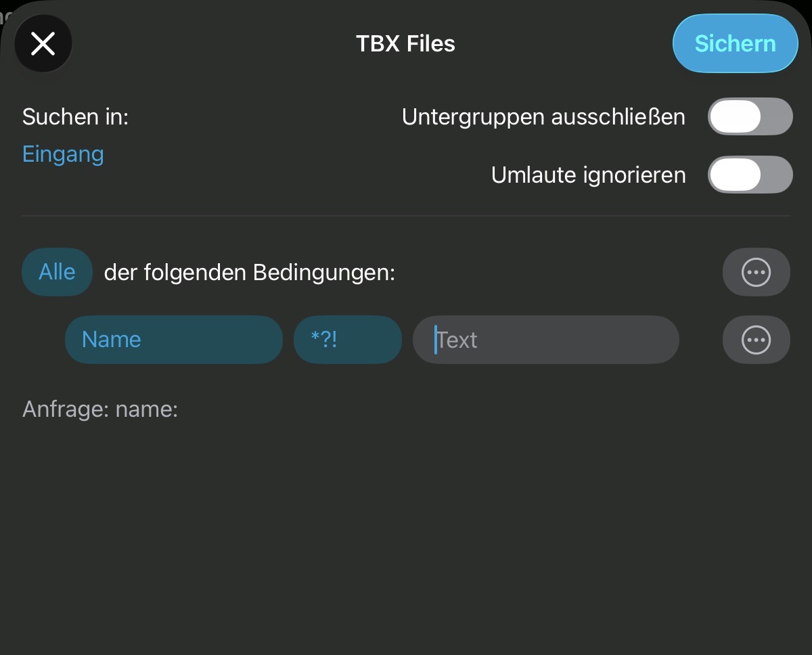
Task: Click the Umlaute ignorieren label
Action: point(588,175)
